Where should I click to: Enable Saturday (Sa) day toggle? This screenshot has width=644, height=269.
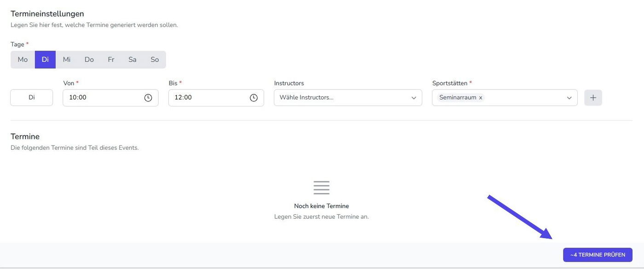tap(132, 59)
